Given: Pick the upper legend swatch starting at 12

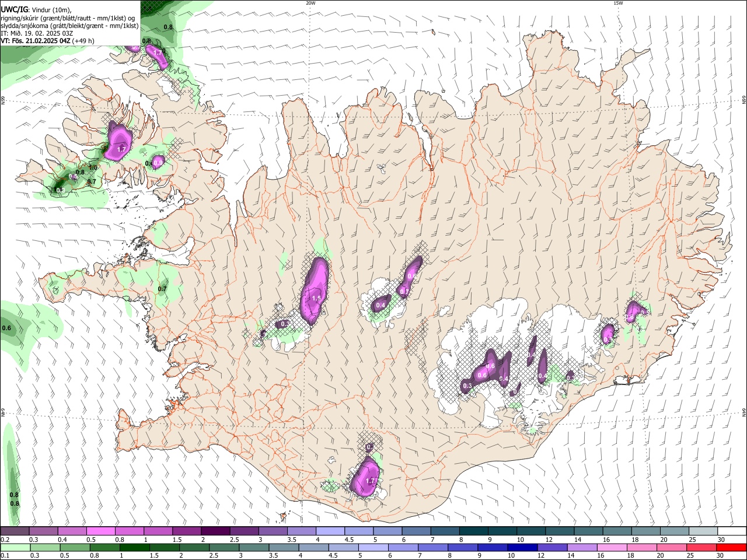Looking at the screenshot, I should coord(560,531).
